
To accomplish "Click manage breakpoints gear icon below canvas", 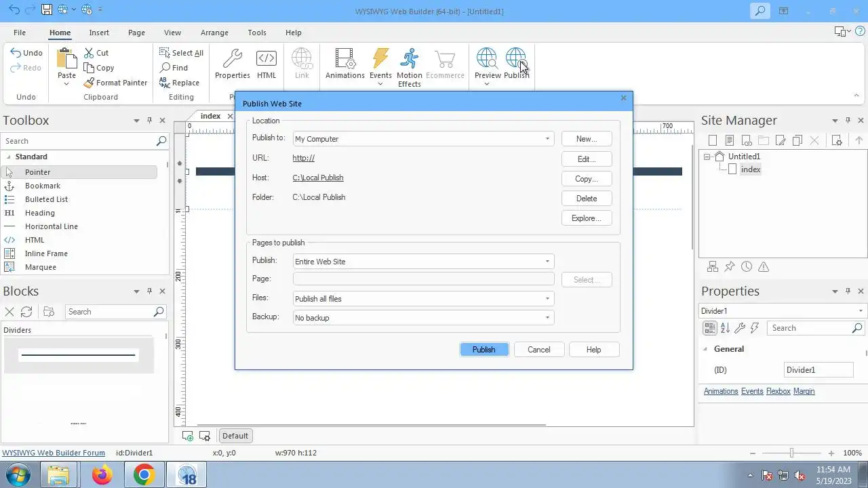I will (204, 436).
